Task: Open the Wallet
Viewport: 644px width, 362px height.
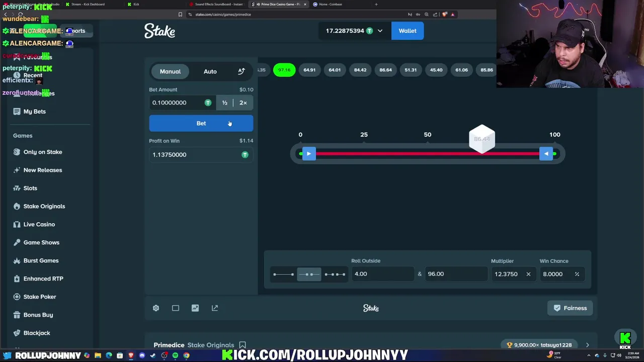Action: (x=408, y=31)
